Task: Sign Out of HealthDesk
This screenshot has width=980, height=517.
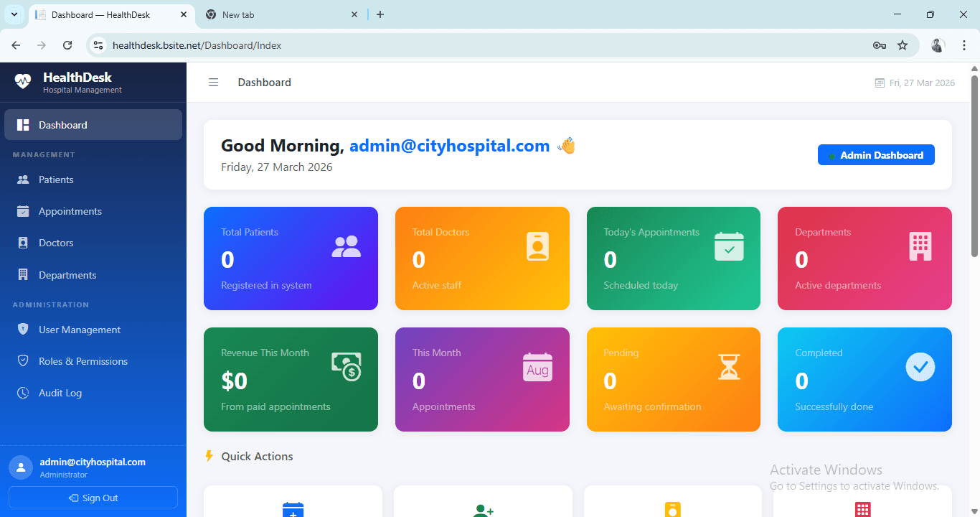Action: point(93,498)
